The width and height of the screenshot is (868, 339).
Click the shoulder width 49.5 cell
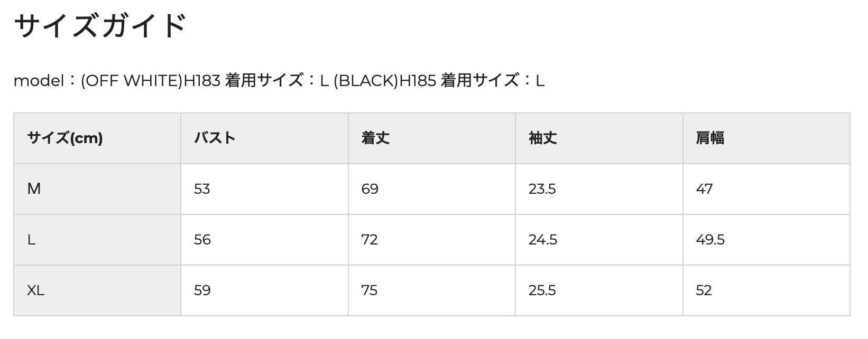click(710, 240)
